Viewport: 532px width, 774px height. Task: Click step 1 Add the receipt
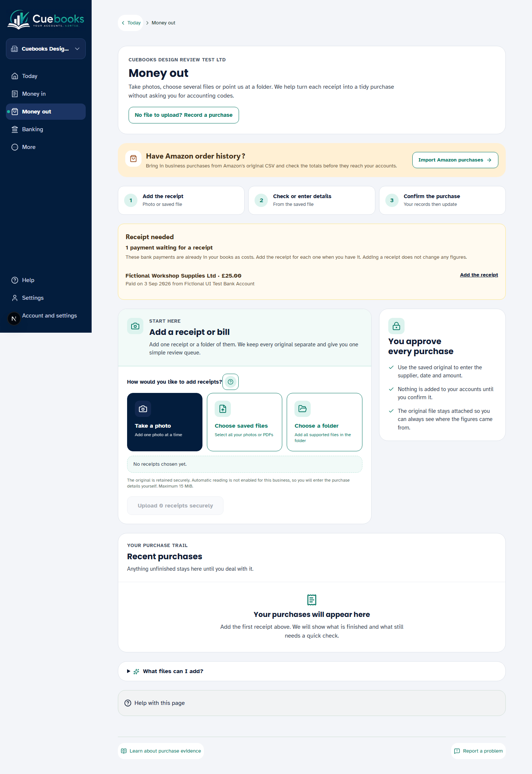(181, 200)
